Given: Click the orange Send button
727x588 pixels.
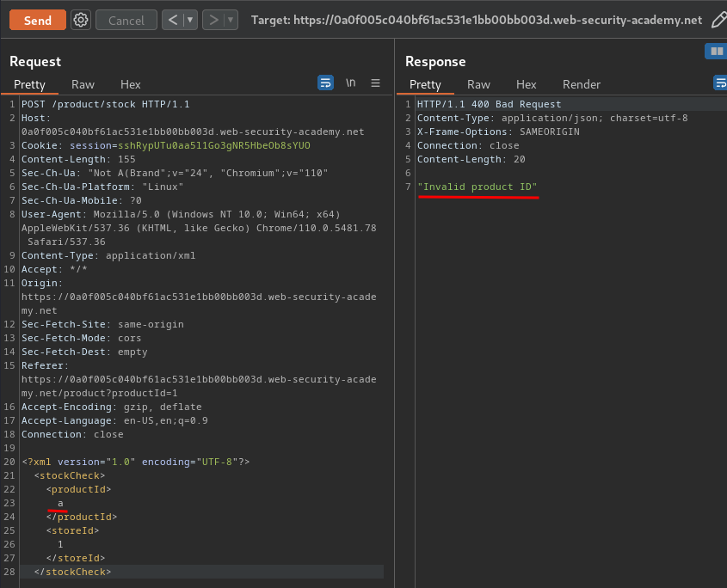Looking at the screenshot, I should (38, 21).
